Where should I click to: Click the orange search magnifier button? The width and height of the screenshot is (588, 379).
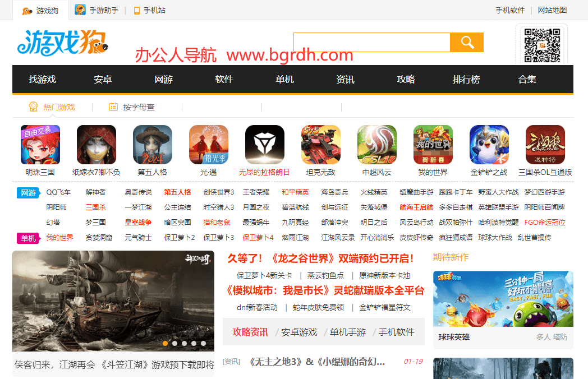pyautogui.click(x=466, y=43)
